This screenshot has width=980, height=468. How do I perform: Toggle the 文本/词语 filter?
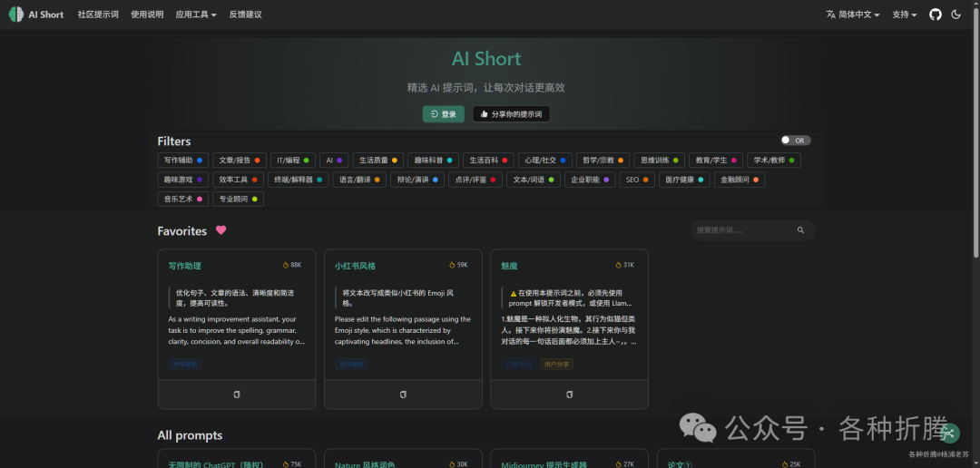coord(534,180)
